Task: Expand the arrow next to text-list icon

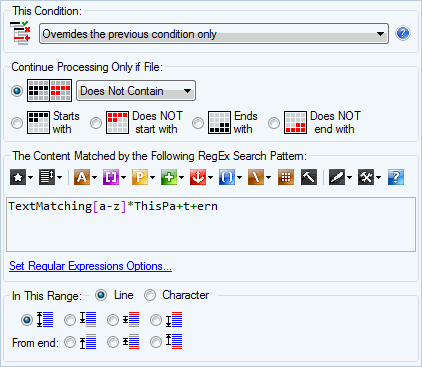Action: coord(59,177)
